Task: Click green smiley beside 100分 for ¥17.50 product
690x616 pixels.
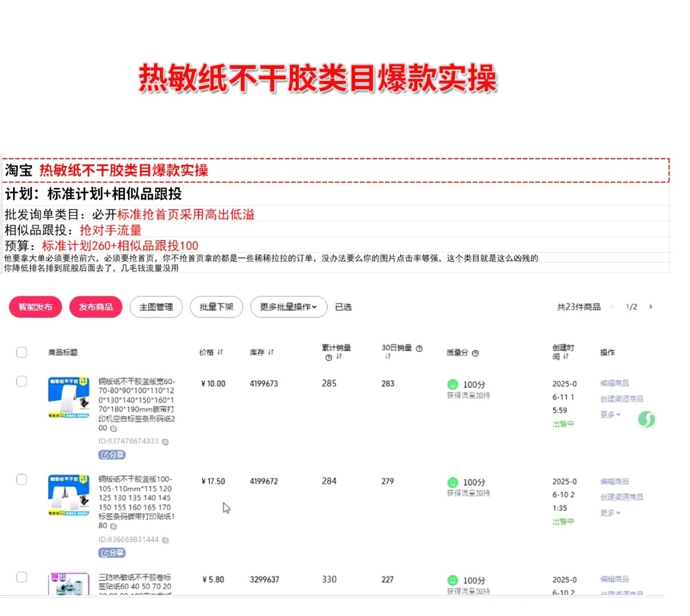Action: (453, 482)
